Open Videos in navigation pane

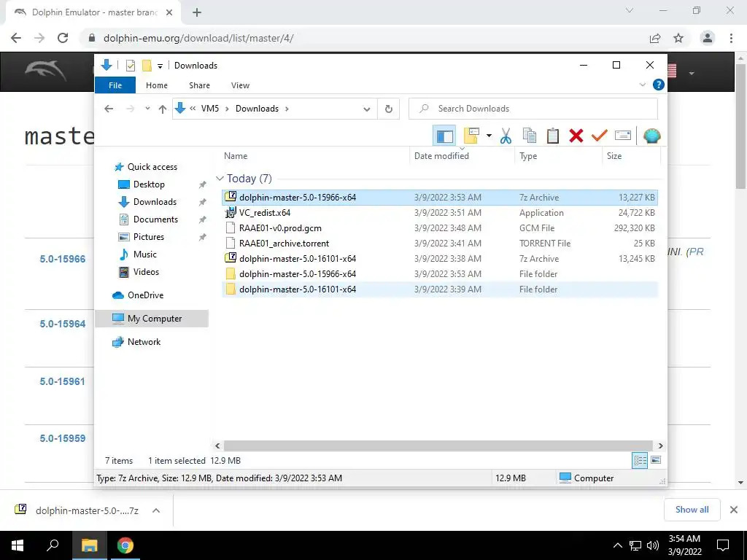click(x=146, y=272)
